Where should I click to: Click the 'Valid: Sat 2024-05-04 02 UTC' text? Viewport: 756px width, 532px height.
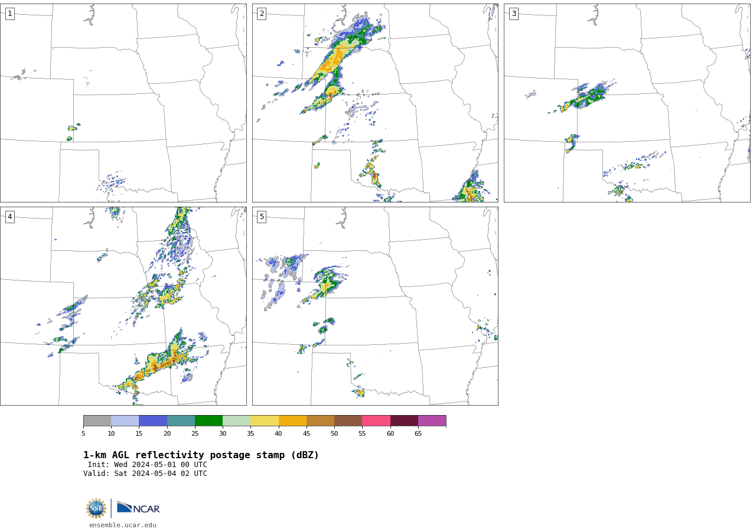pyautogui.click(x=145, y=474)
